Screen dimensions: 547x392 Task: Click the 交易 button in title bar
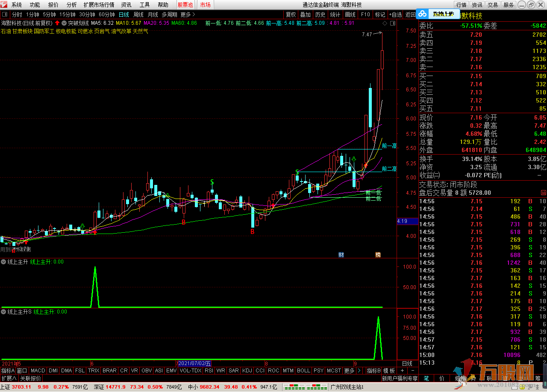[493, 5]
